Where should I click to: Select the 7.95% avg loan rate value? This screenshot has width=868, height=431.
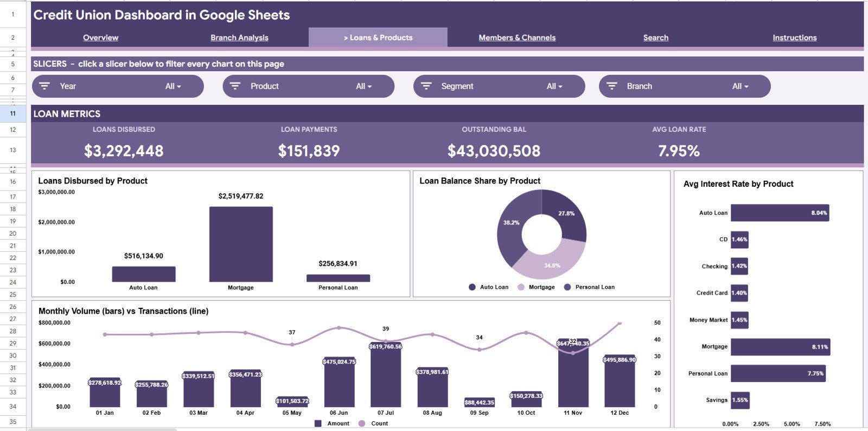pyautogui.click(x=679, y=151)
